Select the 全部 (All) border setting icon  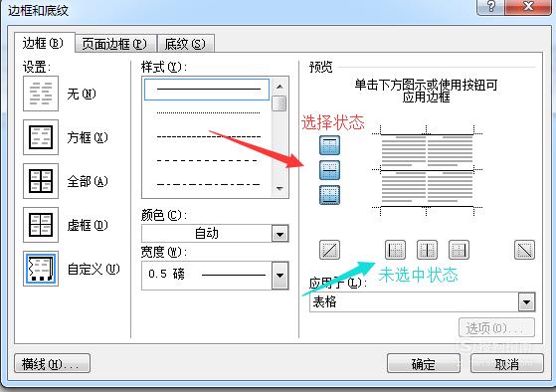coord(41,181)
